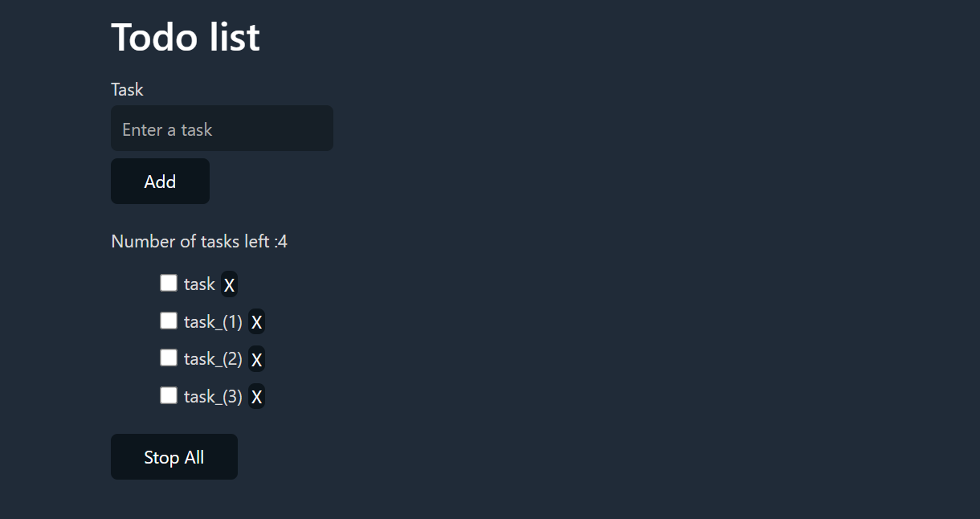
Task: Click the X beside the third task
Action: click(256, 358)
